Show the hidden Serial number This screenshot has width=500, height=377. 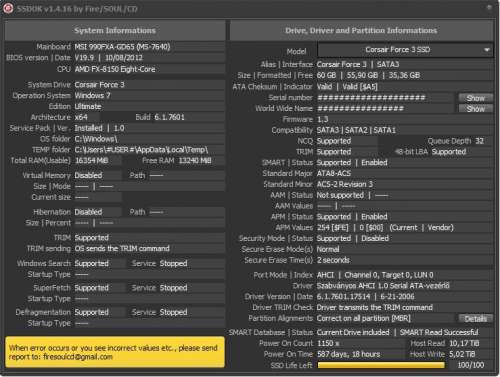[x=475, y=98]
